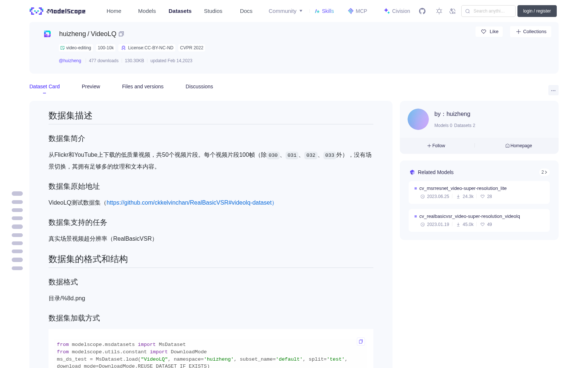Copy the code snippet with copy icon

pos(361,342)
